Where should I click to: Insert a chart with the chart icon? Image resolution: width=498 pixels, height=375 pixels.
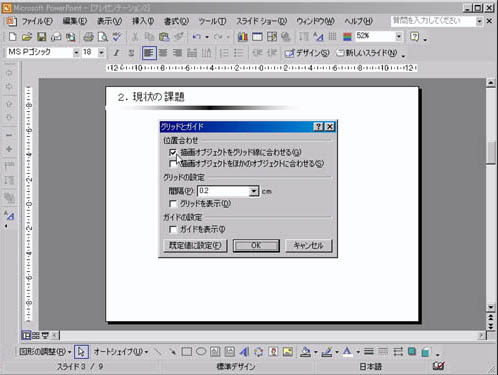(243, 36)
